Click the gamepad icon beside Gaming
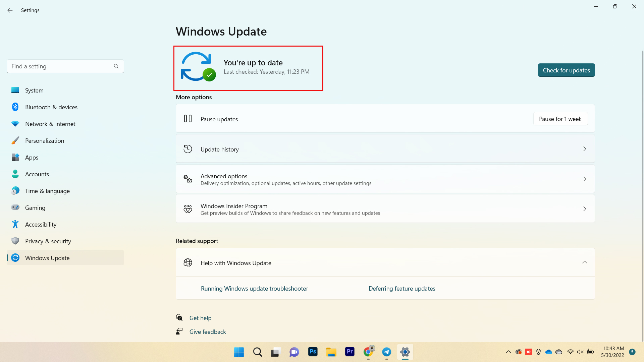Image resolution: width=644 pixels, height=362 pixels. click(x=15, y=207)
